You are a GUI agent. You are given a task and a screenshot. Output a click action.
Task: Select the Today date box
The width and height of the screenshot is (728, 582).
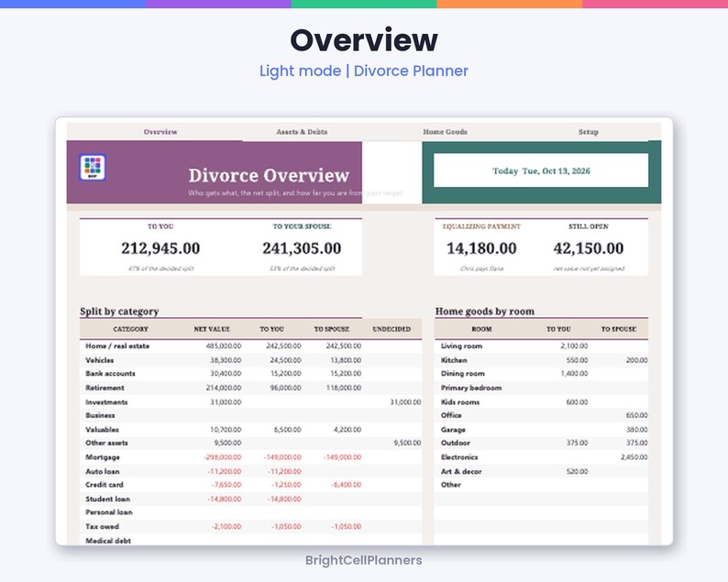(x=541, y=170)
